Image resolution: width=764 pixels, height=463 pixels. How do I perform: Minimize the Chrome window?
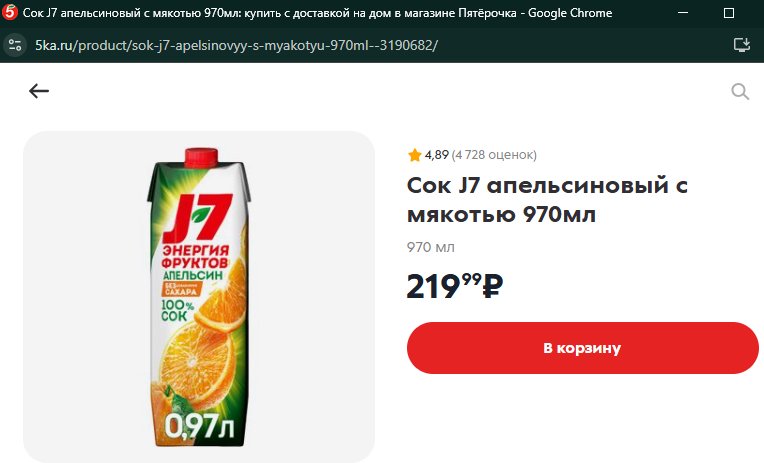pyautogui.click(x=683, y=13)
